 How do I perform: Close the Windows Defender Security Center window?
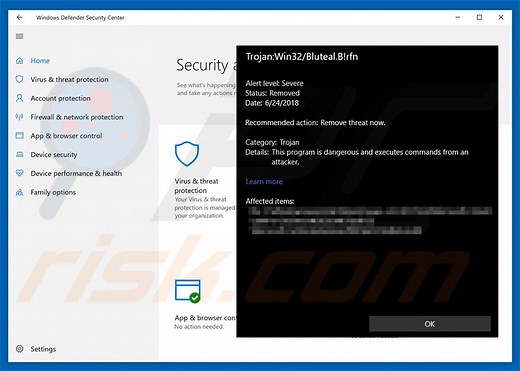point(501,17)
